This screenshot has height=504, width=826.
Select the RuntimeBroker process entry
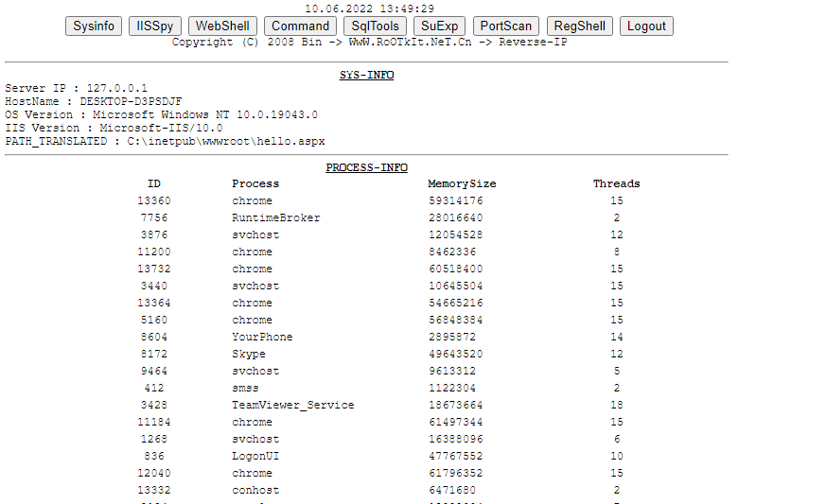coord(275,217)
